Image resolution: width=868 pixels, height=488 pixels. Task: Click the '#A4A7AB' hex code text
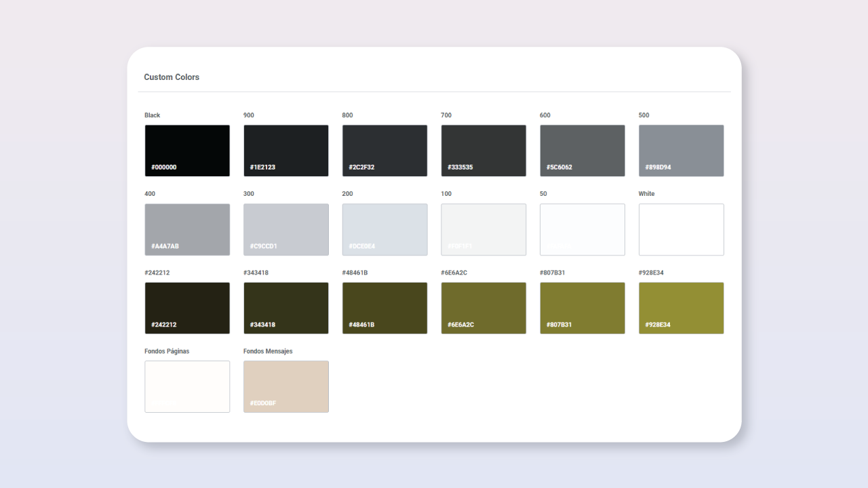tap(165, 246)
